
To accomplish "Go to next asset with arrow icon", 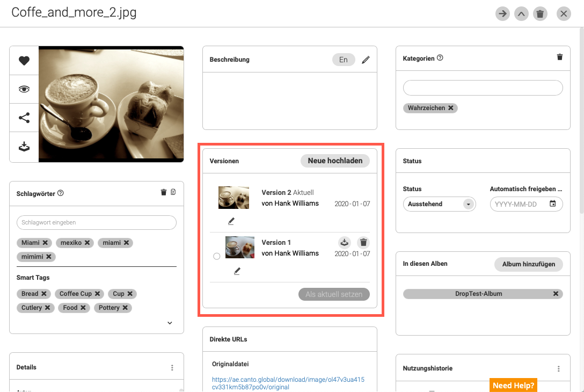I will pos(502,14).
